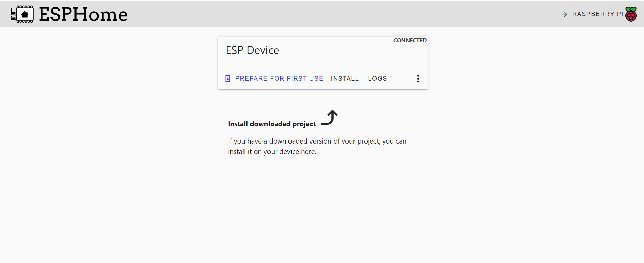Screen dimensions: 644x263
Task: Click empty space in the gray header bar
Action: [x=339, y=14]
